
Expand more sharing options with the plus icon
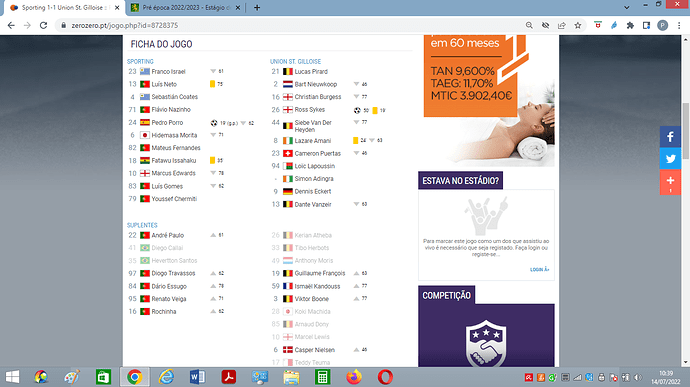(x=670, y=182)
